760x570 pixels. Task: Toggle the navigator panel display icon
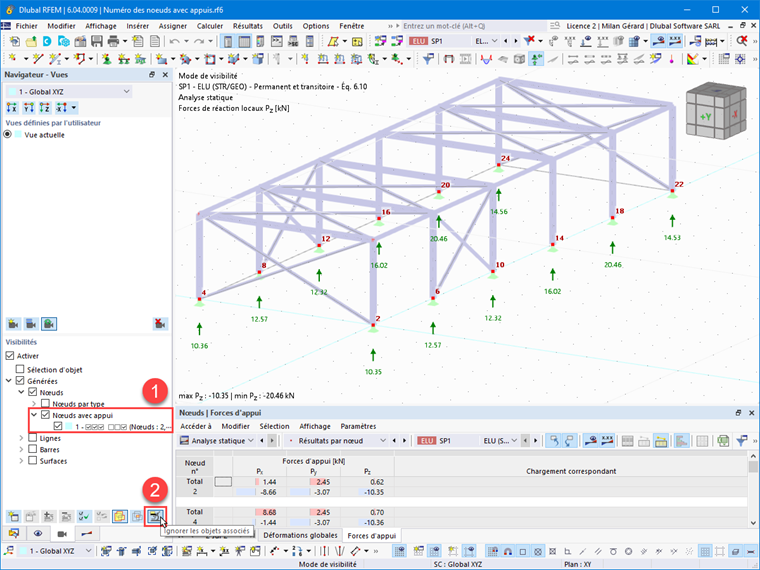(x=227, y=41)
